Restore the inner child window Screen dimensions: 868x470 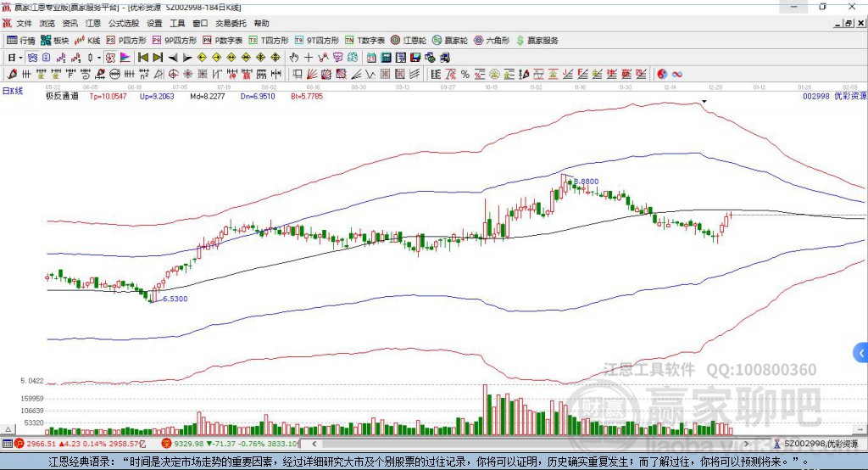(849, 23)
